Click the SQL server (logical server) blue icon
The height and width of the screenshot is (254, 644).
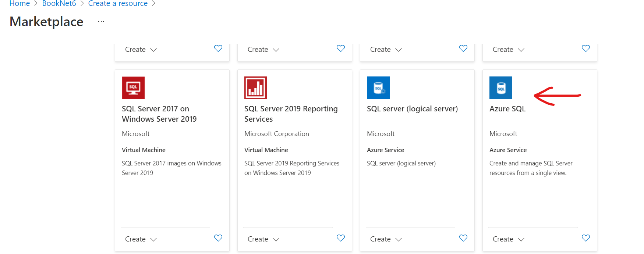(378, 88)
